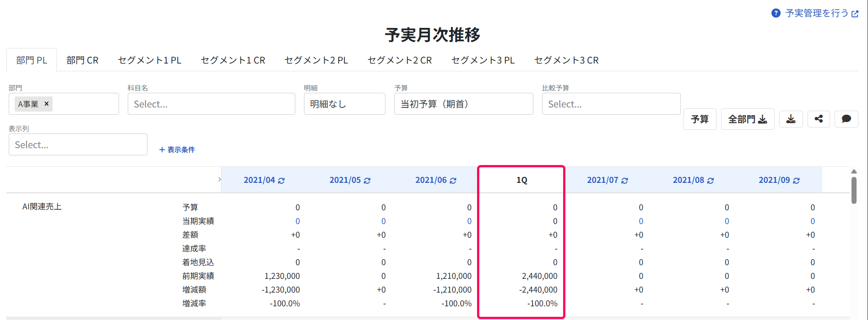This screenshot has height=320, width=868.
Task: Switch to the 部門 PL tab
Action: pos(32,60)
